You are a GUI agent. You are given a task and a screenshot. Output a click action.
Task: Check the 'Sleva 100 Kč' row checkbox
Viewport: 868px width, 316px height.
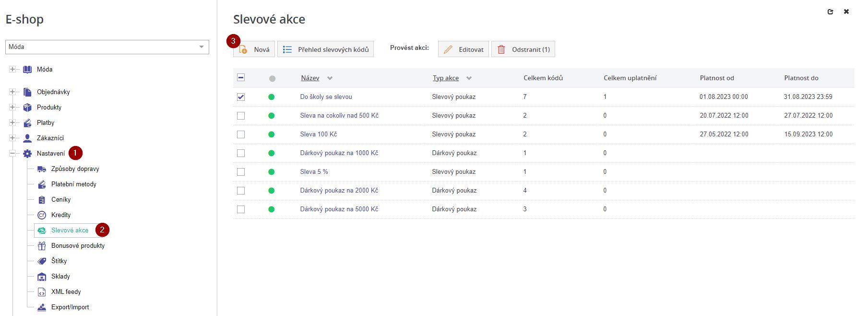click(241, 134)
